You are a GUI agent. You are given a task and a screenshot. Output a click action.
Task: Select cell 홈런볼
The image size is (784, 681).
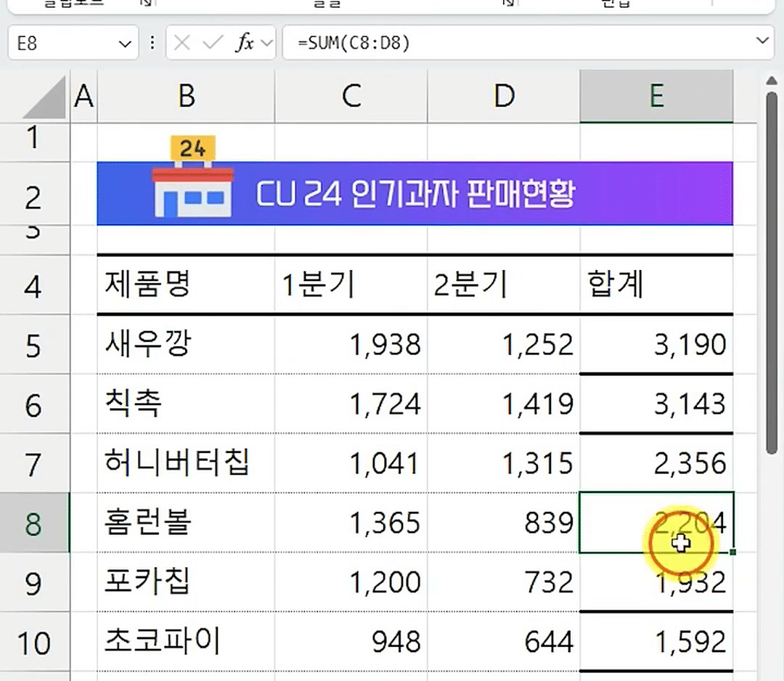coord(186,523)
